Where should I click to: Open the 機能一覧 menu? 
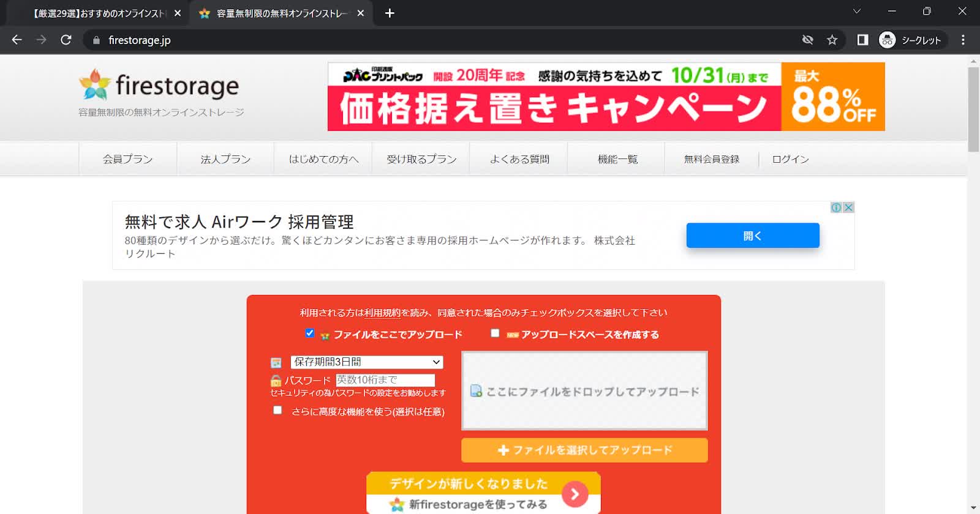click(617, 159)
